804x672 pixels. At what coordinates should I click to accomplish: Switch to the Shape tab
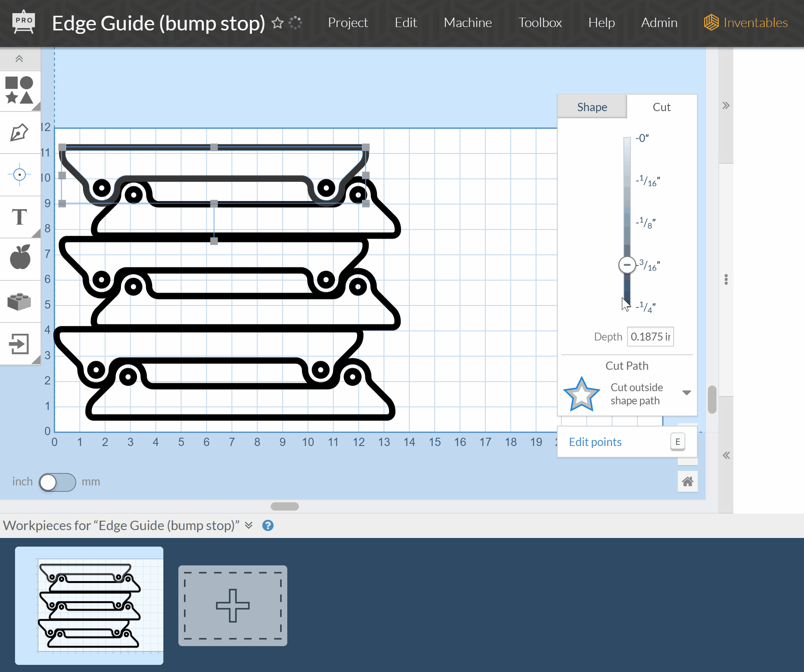[592, 106]
